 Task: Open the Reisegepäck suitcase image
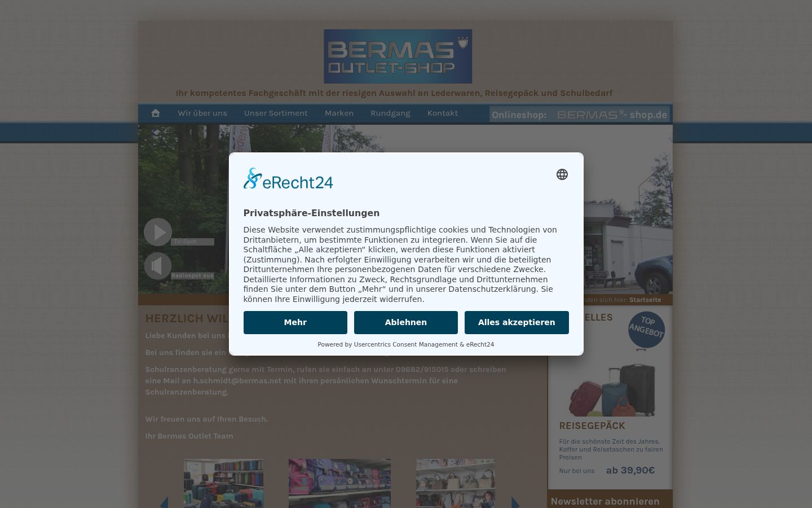pos(612,383)
